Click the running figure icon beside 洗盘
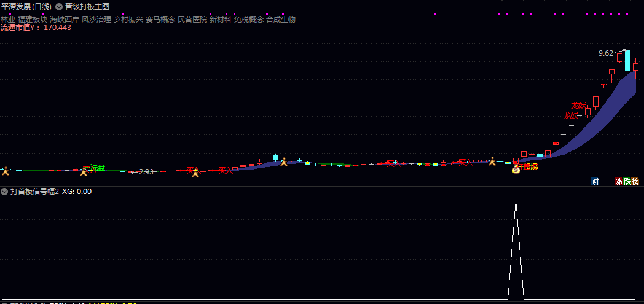The height and width of the screenshot is (304, 644). (84, 171)
